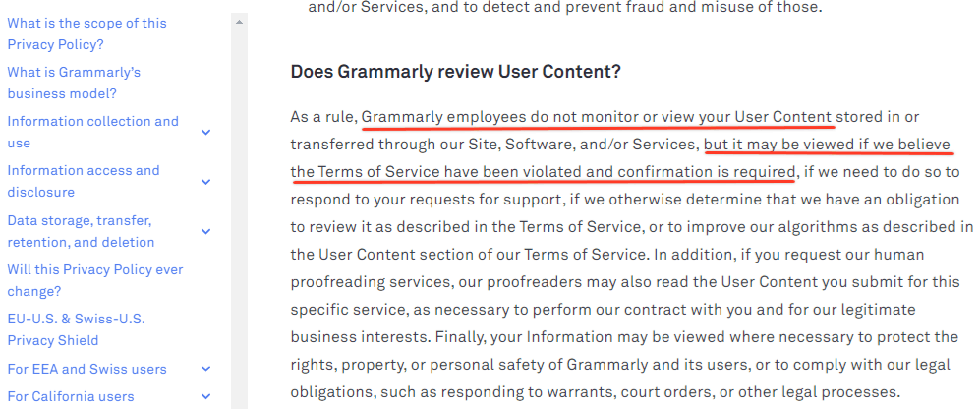Go to 'Information collection and use' section
Screen dimensions: 980x409
pyautogui.click(x=92, y=132)
